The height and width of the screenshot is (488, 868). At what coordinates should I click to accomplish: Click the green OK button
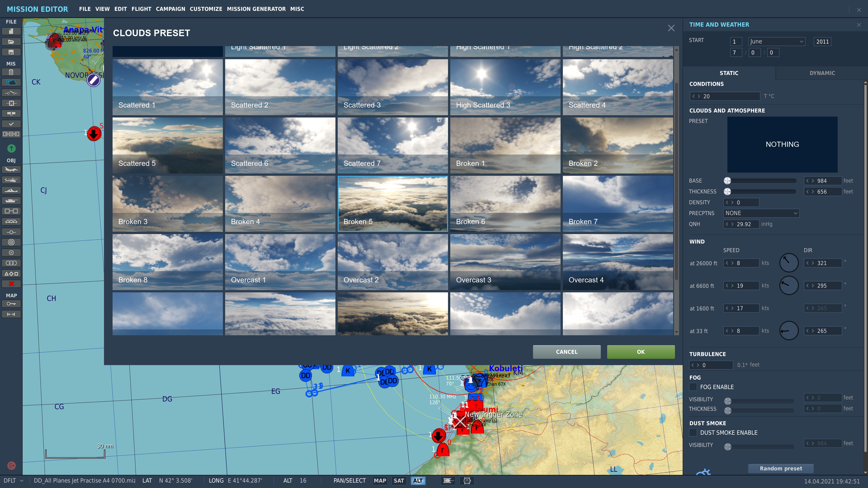click(641, 352)
